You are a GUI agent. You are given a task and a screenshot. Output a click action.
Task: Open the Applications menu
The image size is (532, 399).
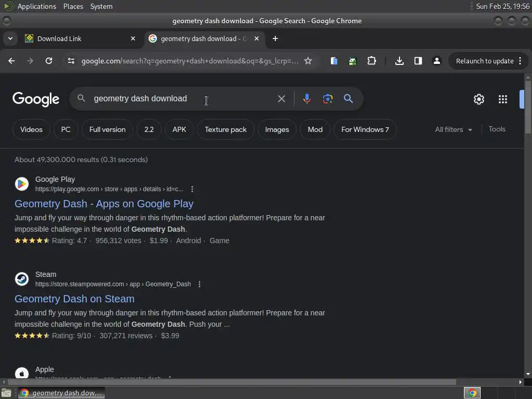coord(37,6)
